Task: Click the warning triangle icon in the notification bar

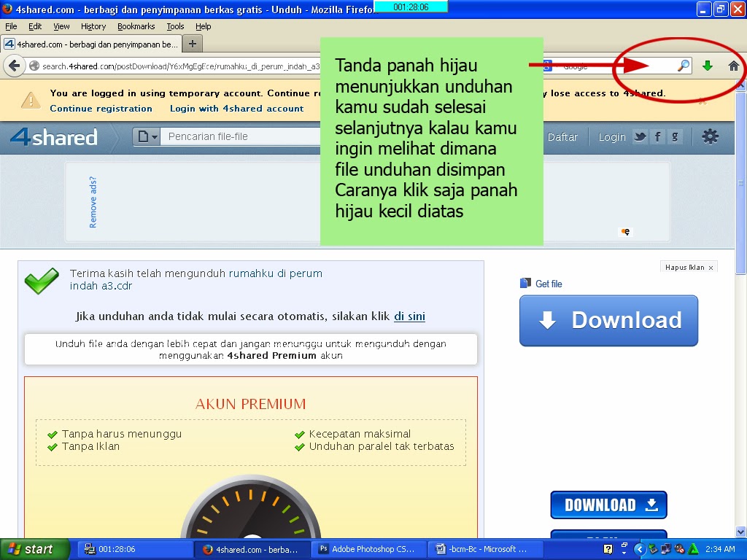Action: tap(31, 100)
